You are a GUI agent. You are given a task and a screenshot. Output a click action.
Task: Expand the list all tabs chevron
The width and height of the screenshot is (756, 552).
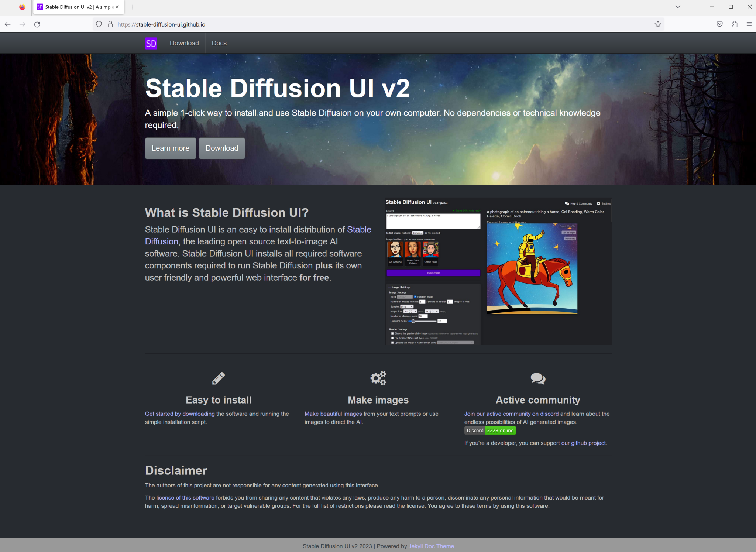[x=678, y=7]
